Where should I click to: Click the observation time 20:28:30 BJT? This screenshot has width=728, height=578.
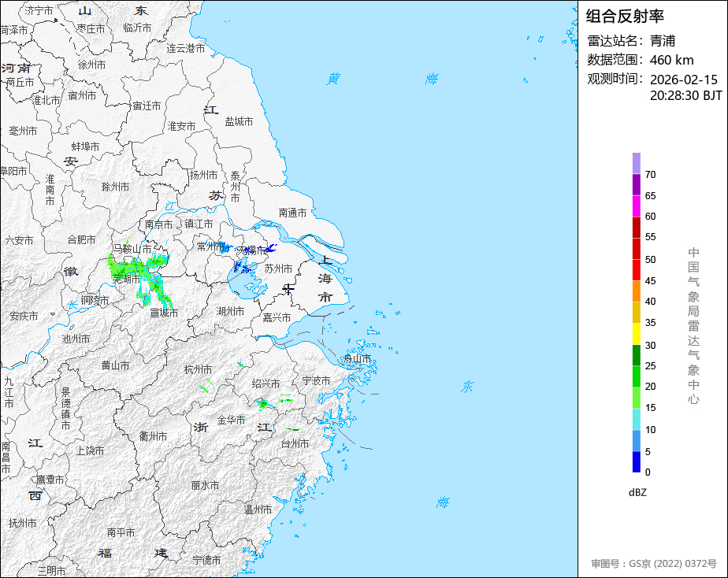pos(686,95)
